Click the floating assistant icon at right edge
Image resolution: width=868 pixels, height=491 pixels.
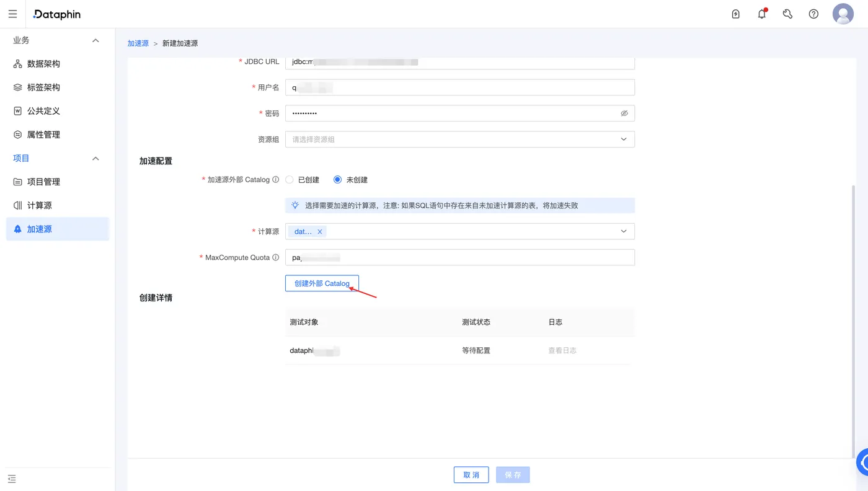[x=862, y=462]
